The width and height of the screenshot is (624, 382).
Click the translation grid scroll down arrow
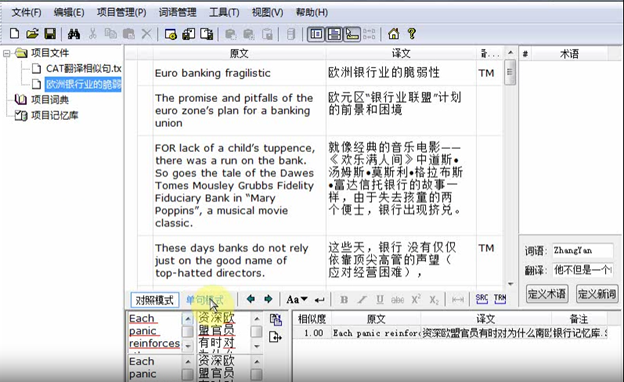pos(510,284)
